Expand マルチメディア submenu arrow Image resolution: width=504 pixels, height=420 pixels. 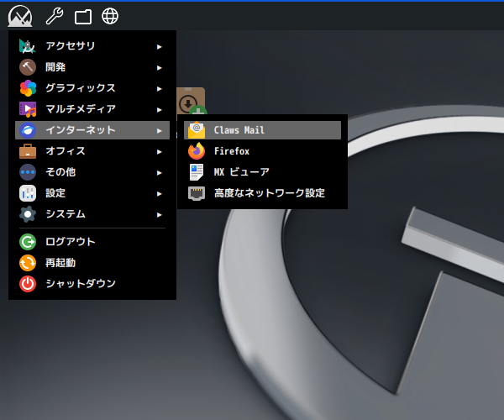click(x=159, y=110)
